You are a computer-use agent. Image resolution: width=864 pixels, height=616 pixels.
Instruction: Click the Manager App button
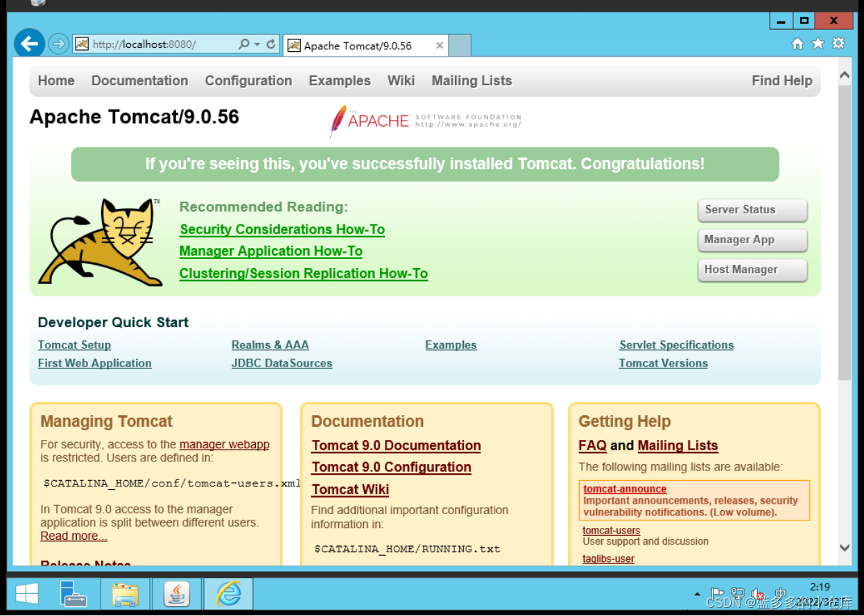[752, 240]
